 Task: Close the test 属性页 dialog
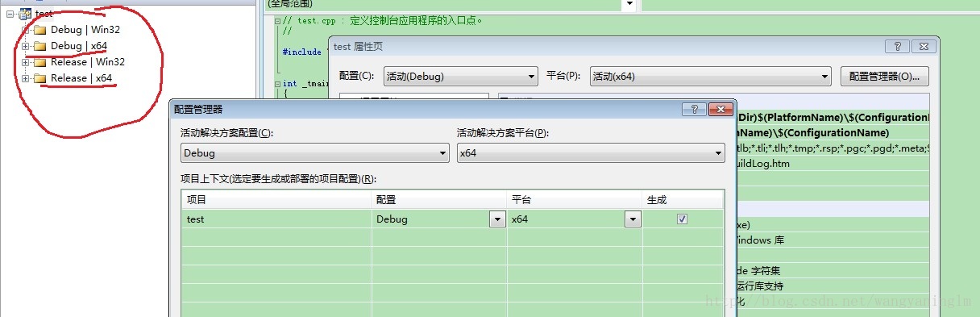(924, 47)
